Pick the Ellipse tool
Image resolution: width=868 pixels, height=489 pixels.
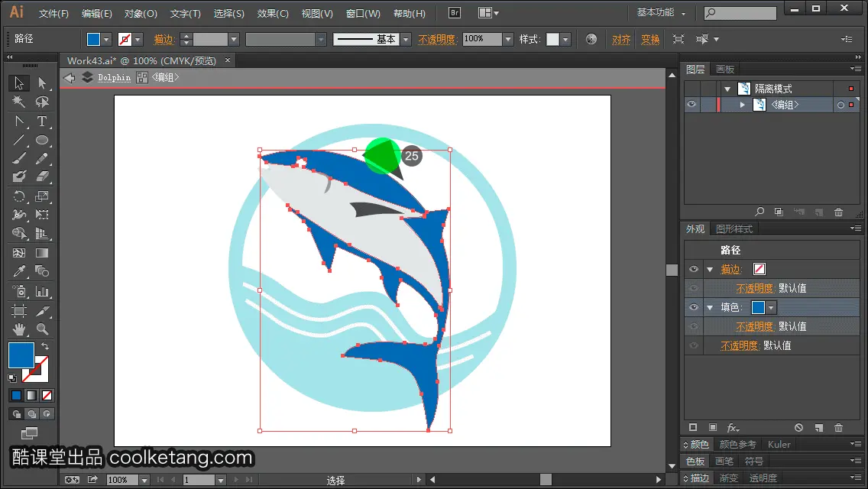pos(42,140)
